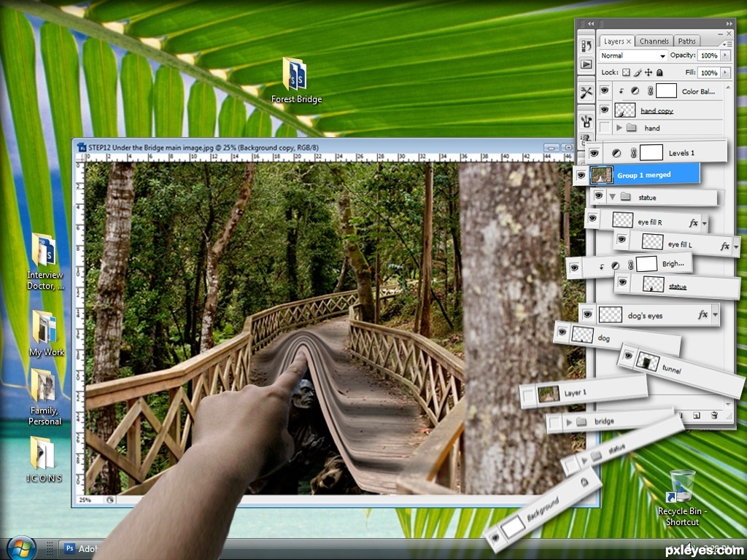Image resolution: width=747 pixels, height=560 pixels.
Task: Close the Layers tab with its x
Action: pyautogui.click(x=629, y=42)
